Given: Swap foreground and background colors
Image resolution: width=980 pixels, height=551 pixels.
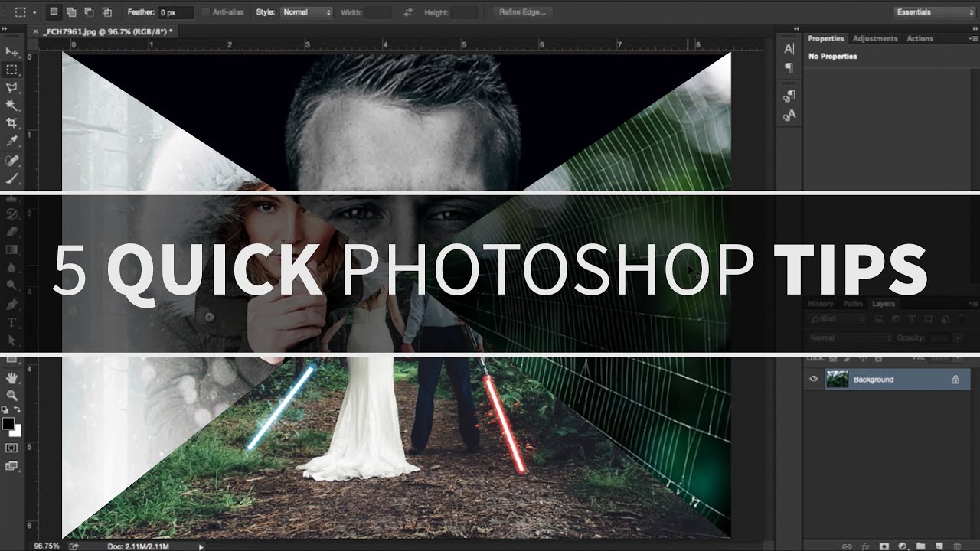Looking at the screenshot, I should [17, 411].
